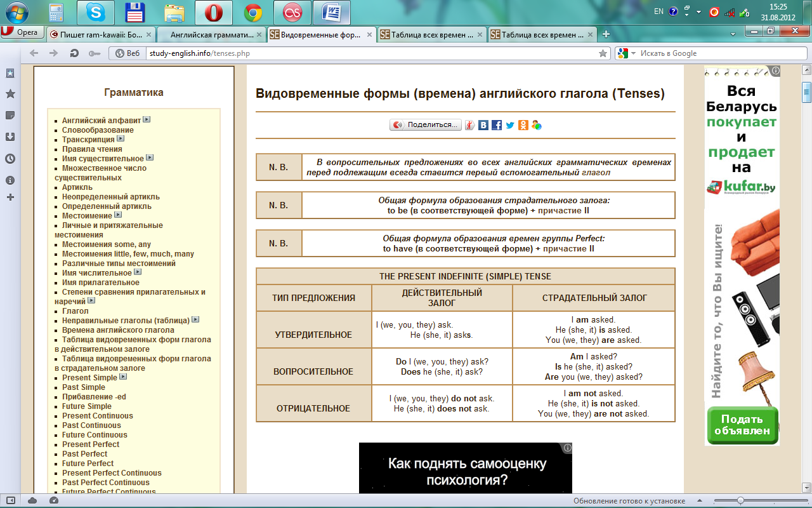
Task: Open 'Past Simple' grammar link
Action: [84, 387]
